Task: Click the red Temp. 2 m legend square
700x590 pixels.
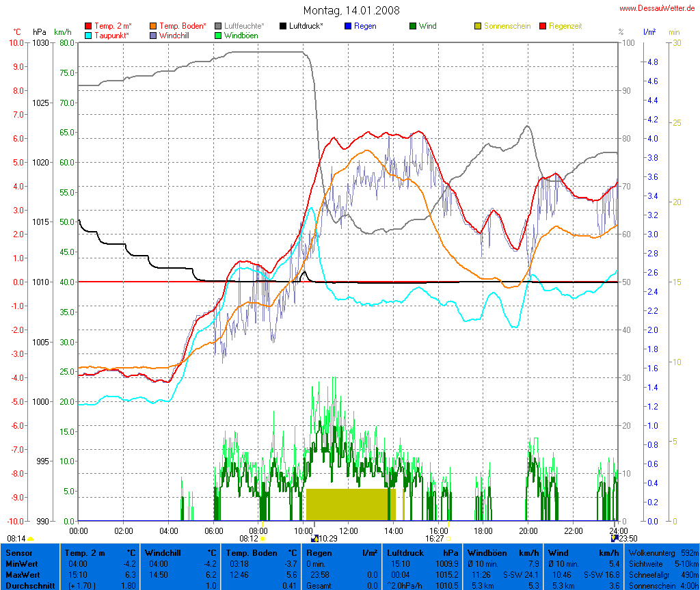Action: pos(88,26)
